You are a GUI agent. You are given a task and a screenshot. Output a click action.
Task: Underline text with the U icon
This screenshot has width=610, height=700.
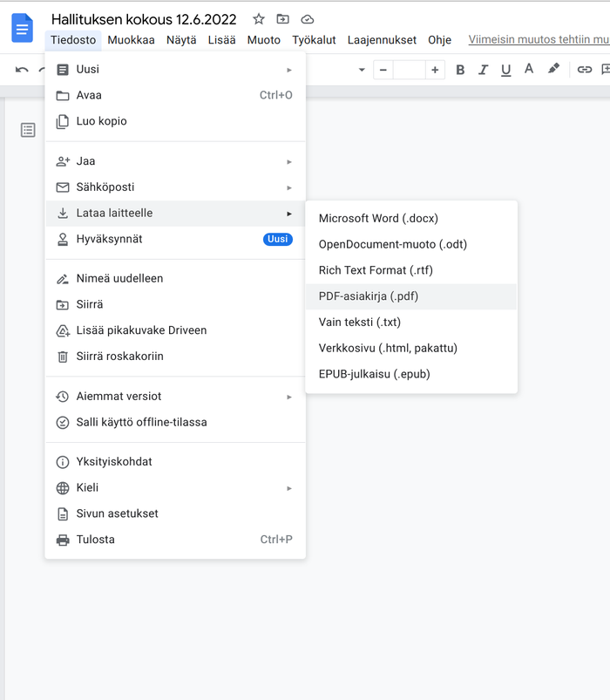(x=505, y=70)
